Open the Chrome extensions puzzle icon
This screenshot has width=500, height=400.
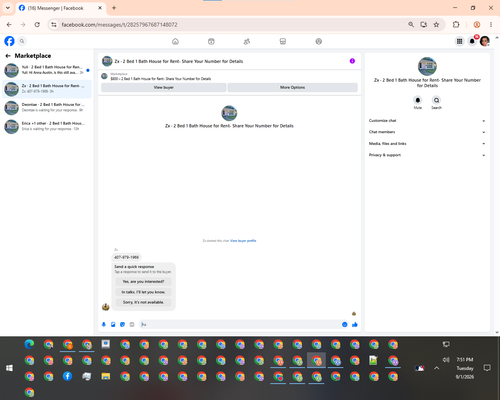(x=456, y=25)
